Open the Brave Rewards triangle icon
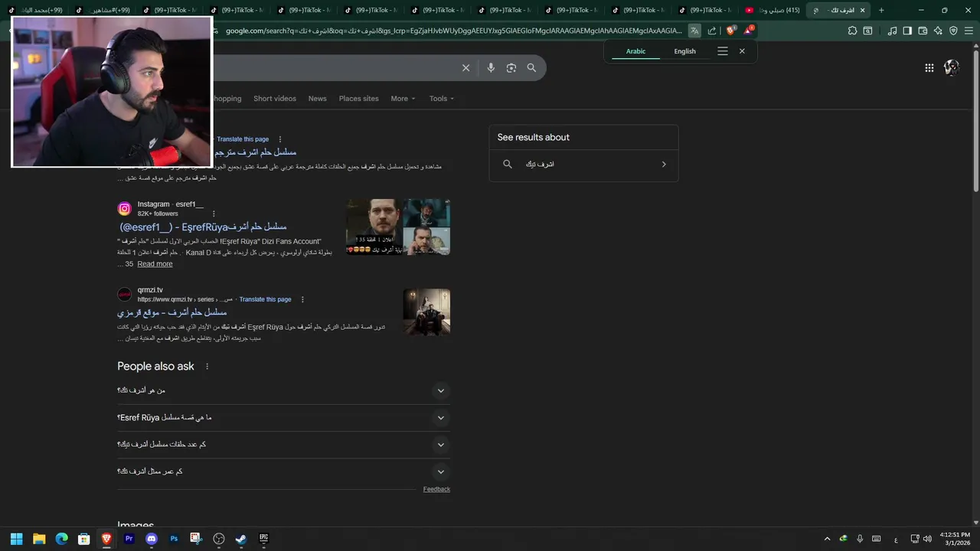 [749, 31]
